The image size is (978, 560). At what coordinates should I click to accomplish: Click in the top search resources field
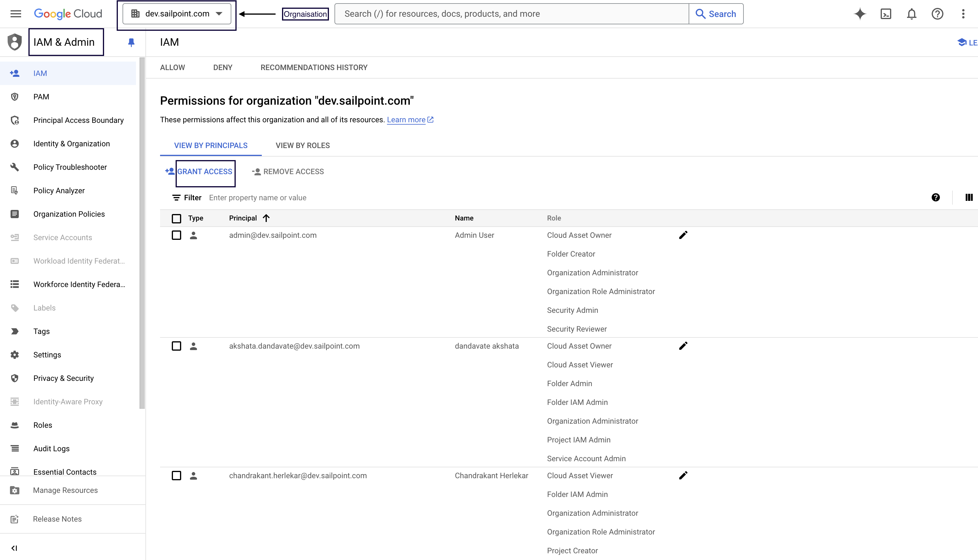click(512, 14)
